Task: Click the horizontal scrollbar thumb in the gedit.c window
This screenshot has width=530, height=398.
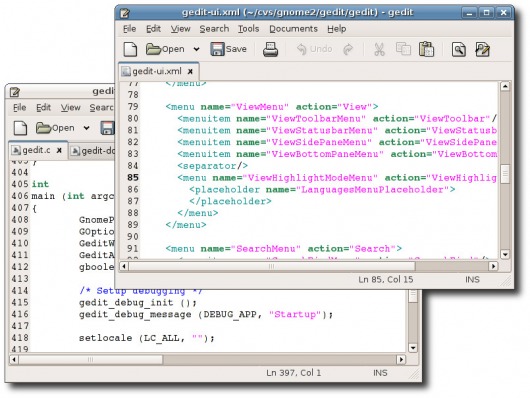Action: [91, 359]
